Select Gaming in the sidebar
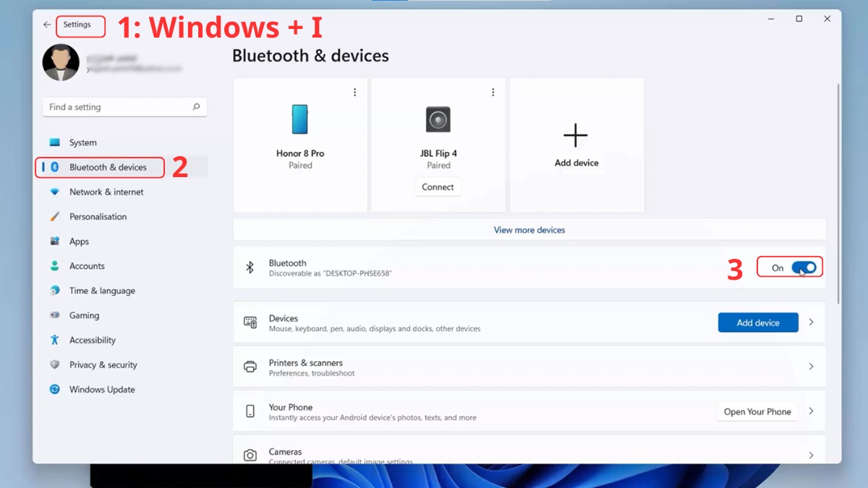The height and width of the screenshot is (488, 868). pyautogui.click(x=84, y=315)
